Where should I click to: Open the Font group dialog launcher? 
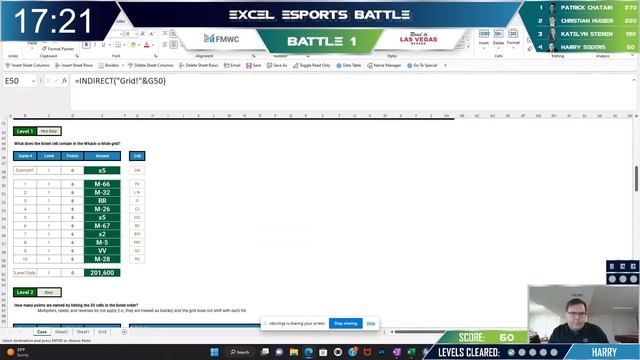pyautogui.click(x=156, y=56)
